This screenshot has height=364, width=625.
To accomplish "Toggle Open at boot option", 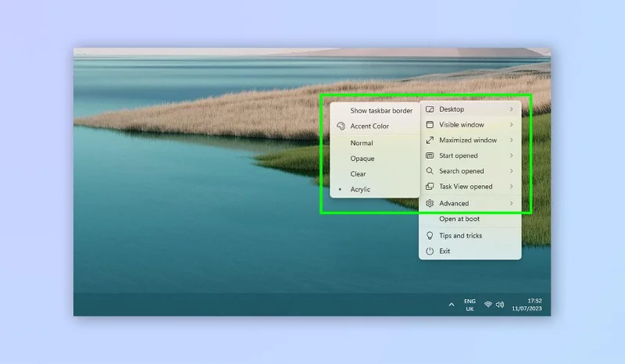I will [x=470, y=219].
